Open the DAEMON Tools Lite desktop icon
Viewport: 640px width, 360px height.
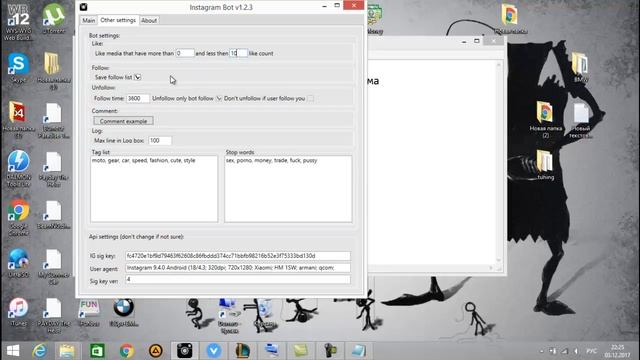pyautogui.click(x=18, y=167)
